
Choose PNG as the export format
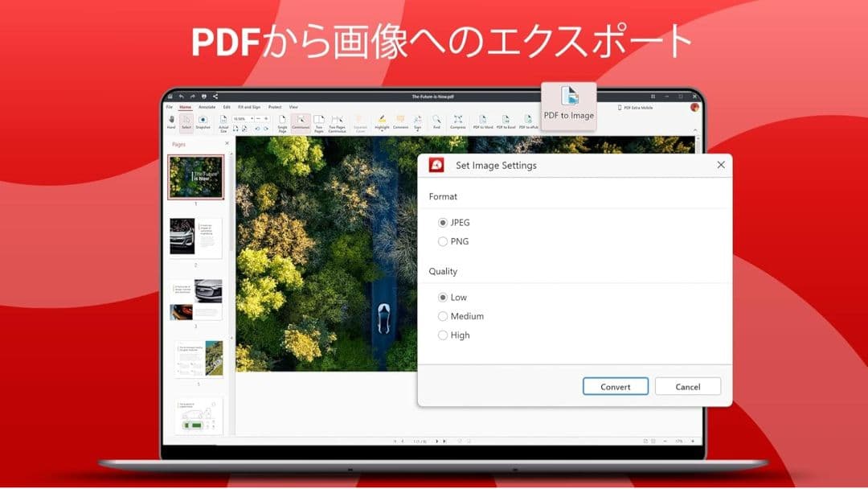click(x=443, y=241)
